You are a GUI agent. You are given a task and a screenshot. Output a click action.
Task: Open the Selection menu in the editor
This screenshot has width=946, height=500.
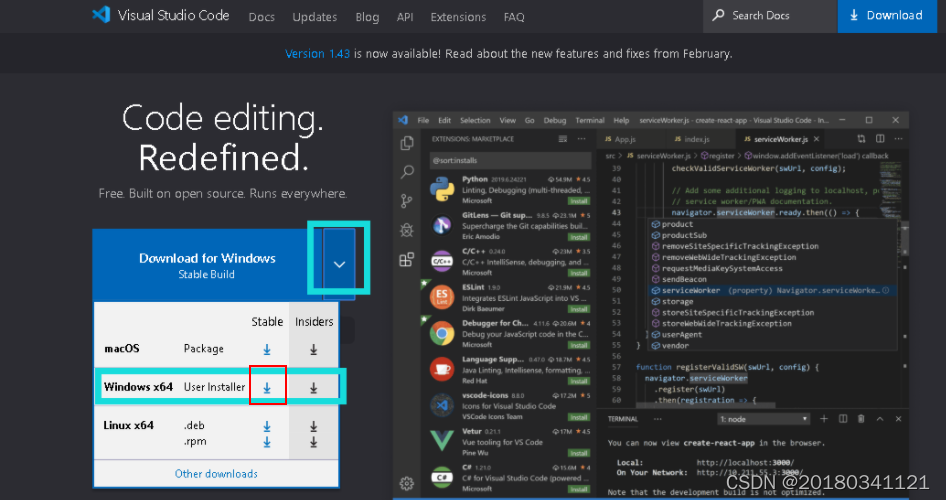[x=475, y=121]
